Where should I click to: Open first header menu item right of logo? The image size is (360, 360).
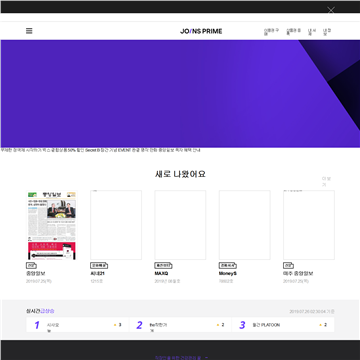click(271, 32)
